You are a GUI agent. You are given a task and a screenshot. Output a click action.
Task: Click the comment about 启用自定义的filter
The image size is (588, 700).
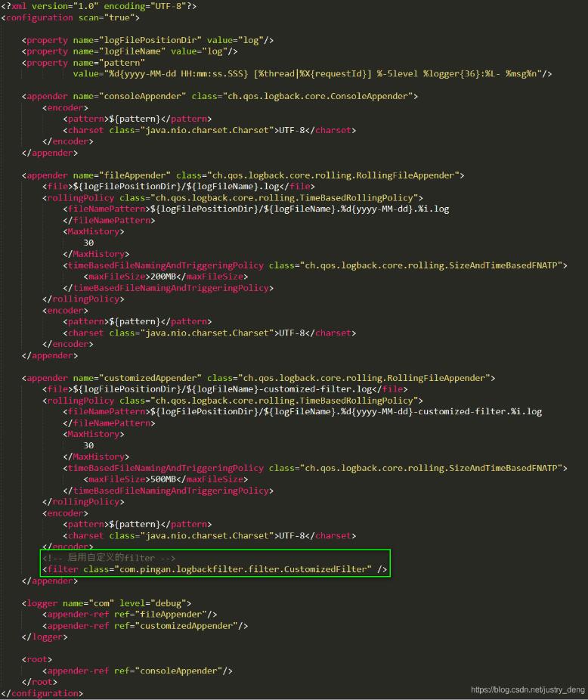110,558
